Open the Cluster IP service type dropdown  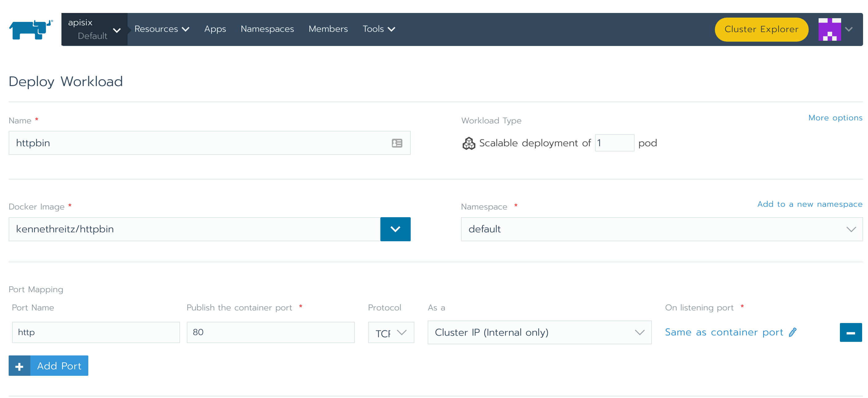pyautogui.click(x=539, y=332)
